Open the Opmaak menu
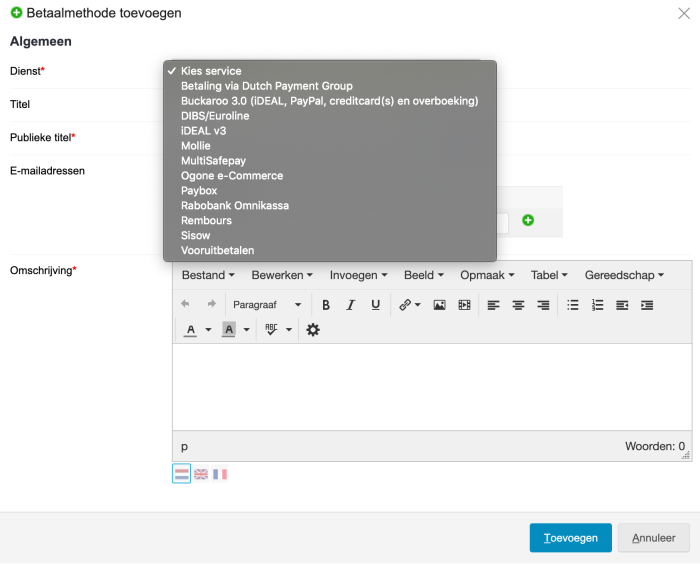Image resolution: width=700 pixels, height=564 pixels. coord(487,275)
